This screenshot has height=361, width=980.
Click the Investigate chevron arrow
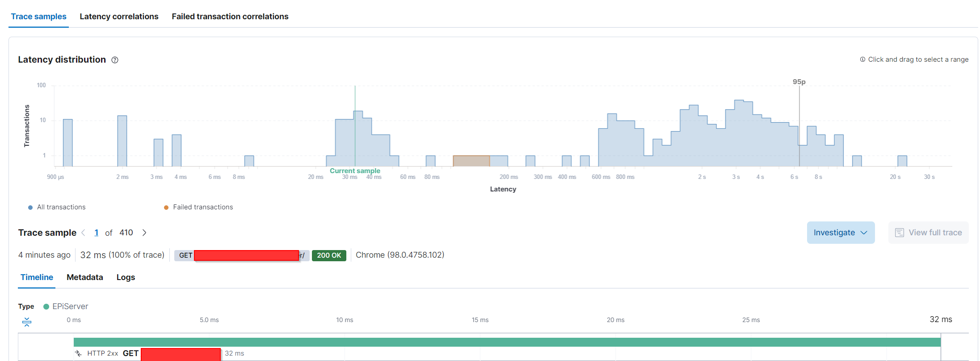864,233
